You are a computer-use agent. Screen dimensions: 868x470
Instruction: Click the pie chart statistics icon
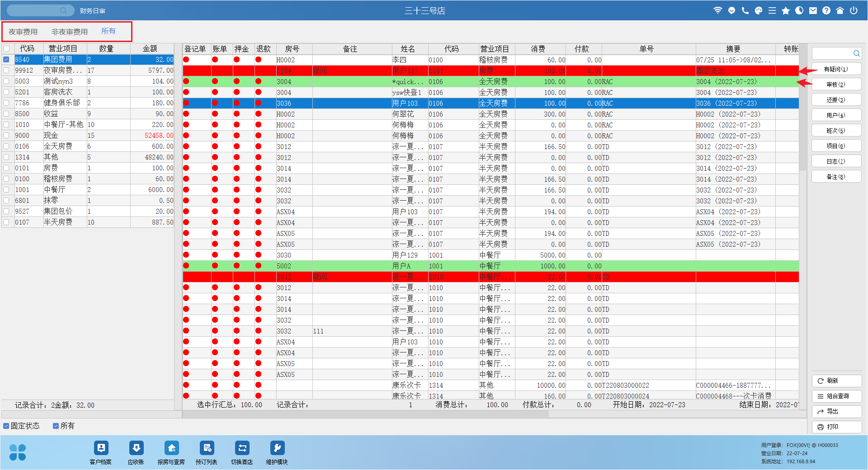coord(799,10)
